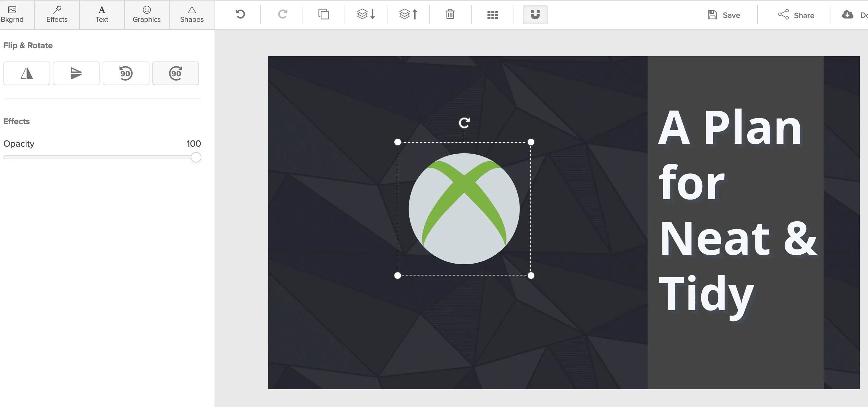The width and height of the screenshot is (868, 407).
Task: Toggle magnet snapping off
Action: coord(535,15)
